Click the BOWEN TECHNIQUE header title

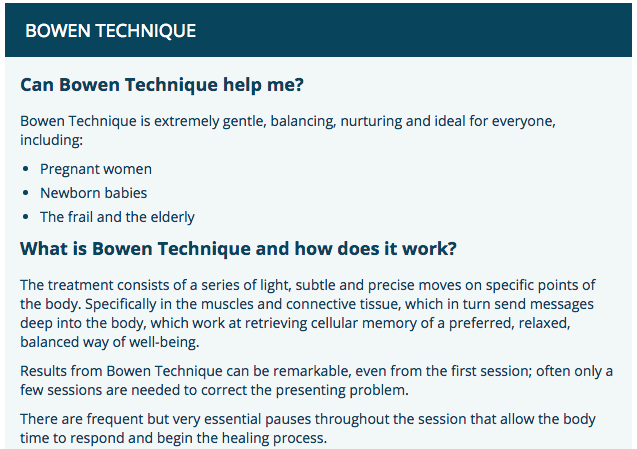110,31
